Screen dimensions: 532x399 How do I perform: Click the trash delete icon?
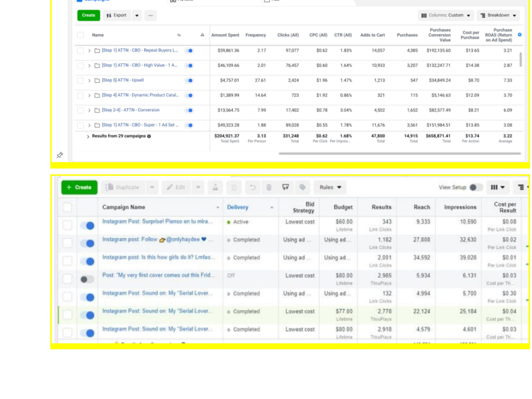(269, 187)
